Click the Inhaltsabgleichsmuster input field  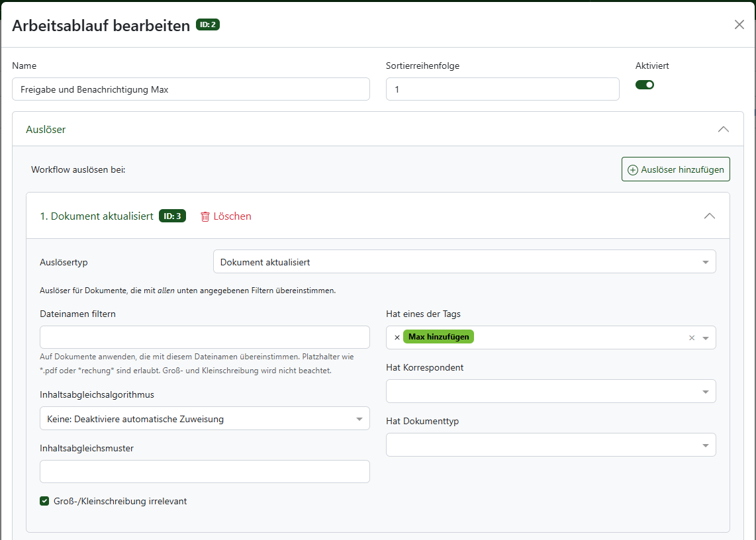205,471
